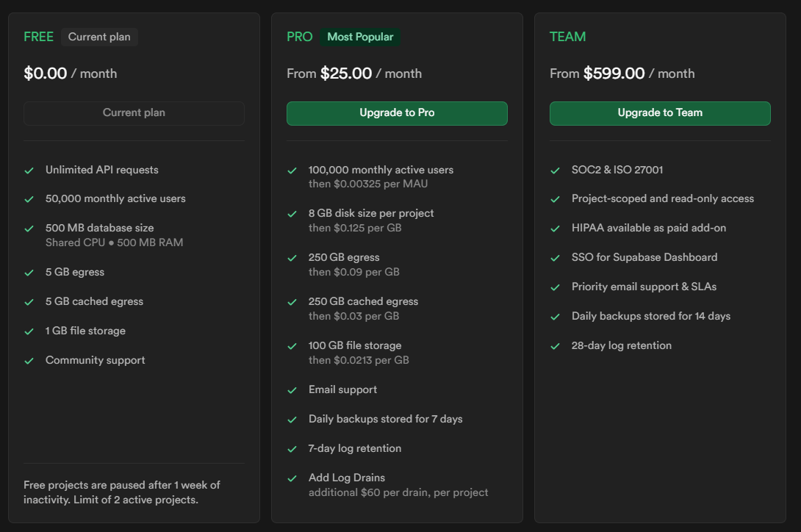Screen dimensions: 801x532
Task: Click '7-day log retention' text
Action: pos(355,448)
